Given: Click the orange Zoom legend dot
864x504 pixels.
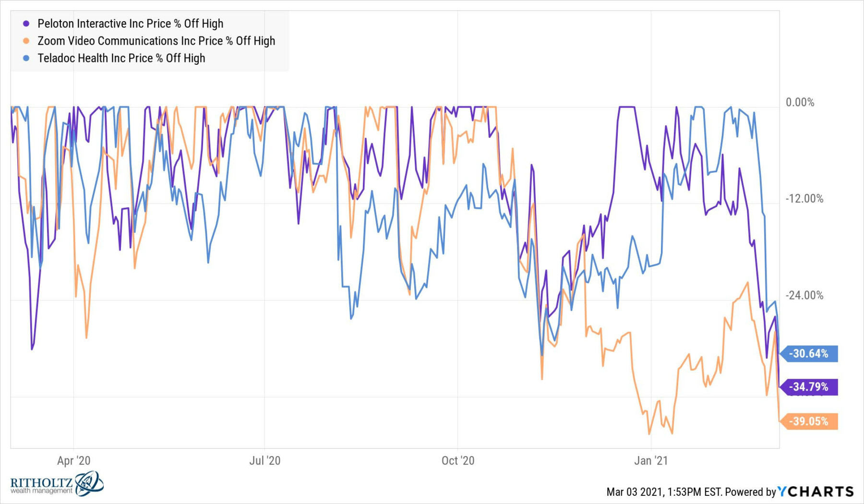Looking at the screenshot, I should point(26,41).
